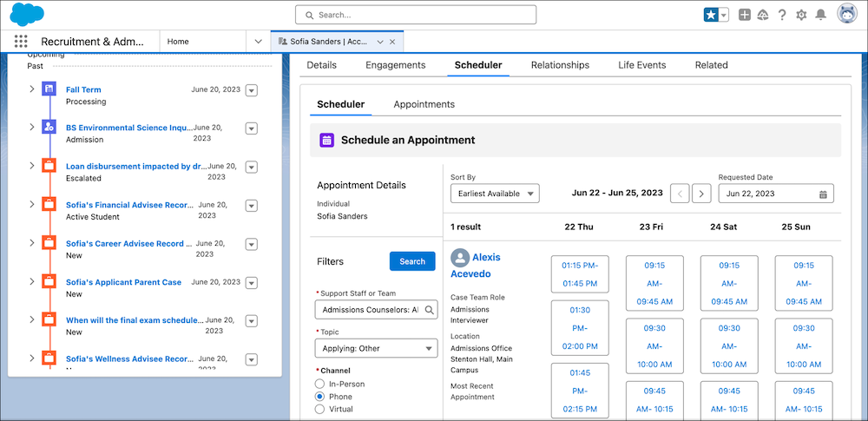
Task: Select Virtual channel radio button
Action: [x=319, y=409]
